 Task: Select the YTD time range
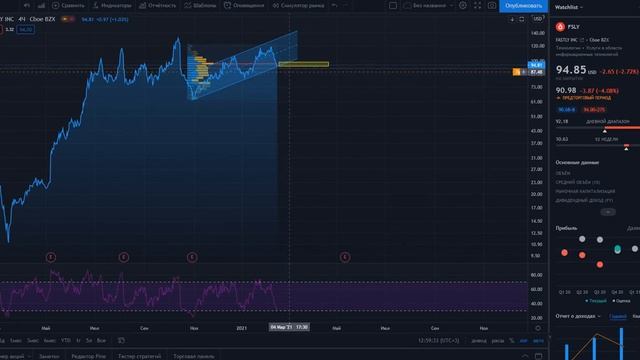tap(65, 340)
